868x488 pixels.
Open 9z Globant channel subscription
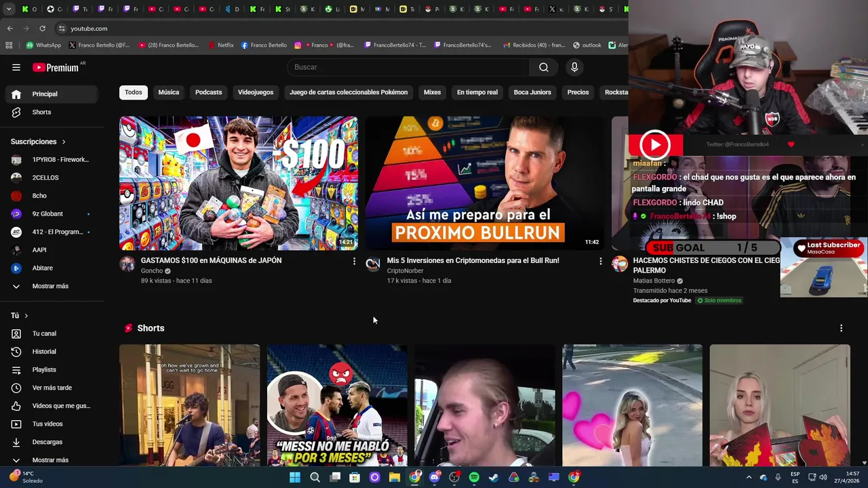(52, 213)
